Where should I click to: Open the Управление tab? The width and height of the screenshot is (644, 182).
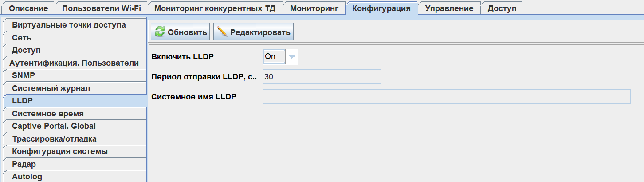[449, 8]
